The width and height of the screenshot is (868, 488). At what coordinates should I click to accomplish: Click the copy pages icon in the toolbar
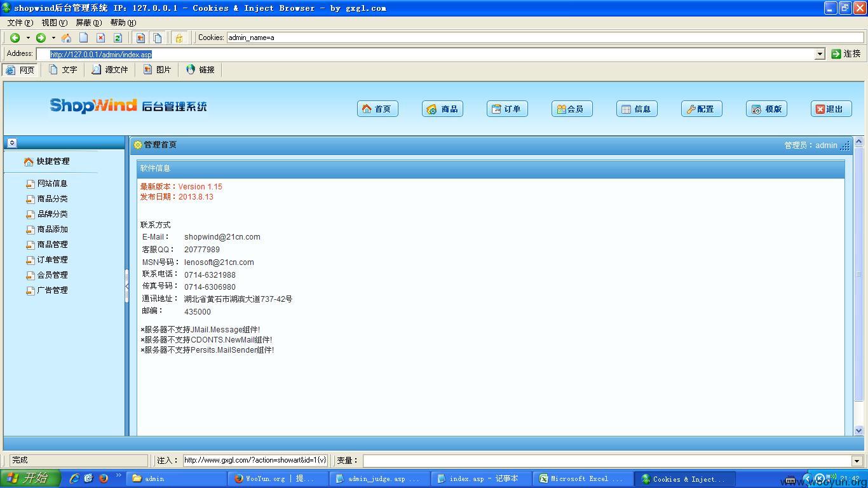click(x=158, y=38)
